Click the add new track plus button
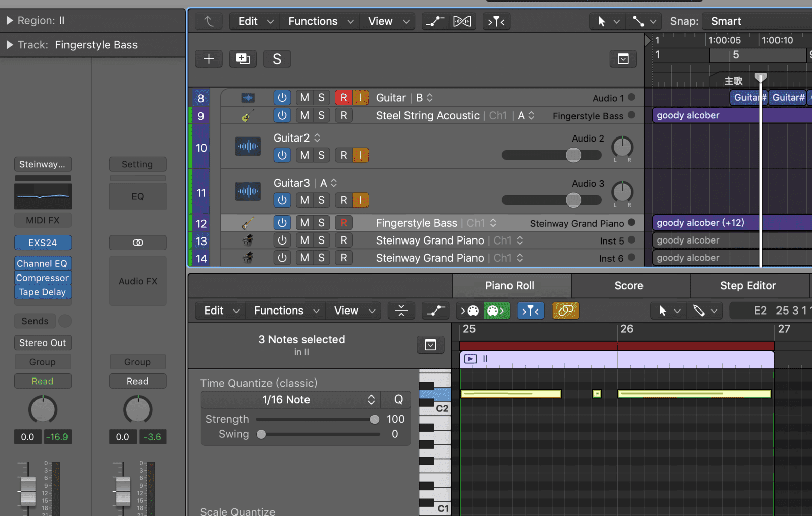The height and width of the screenshot is (516, 812). (x=209, y=59)
